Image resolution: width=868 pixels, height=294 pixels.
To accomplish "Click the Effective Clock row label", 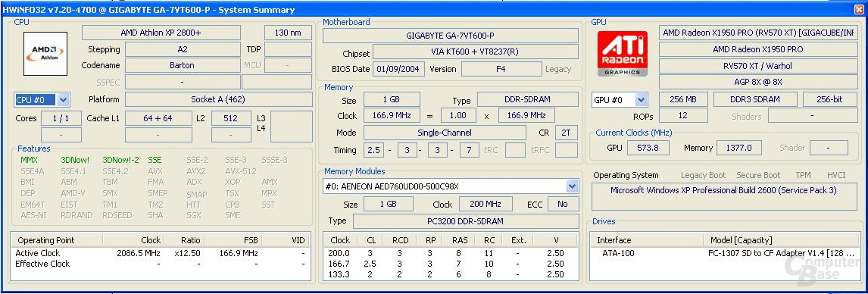I will [x=42, y=264].
